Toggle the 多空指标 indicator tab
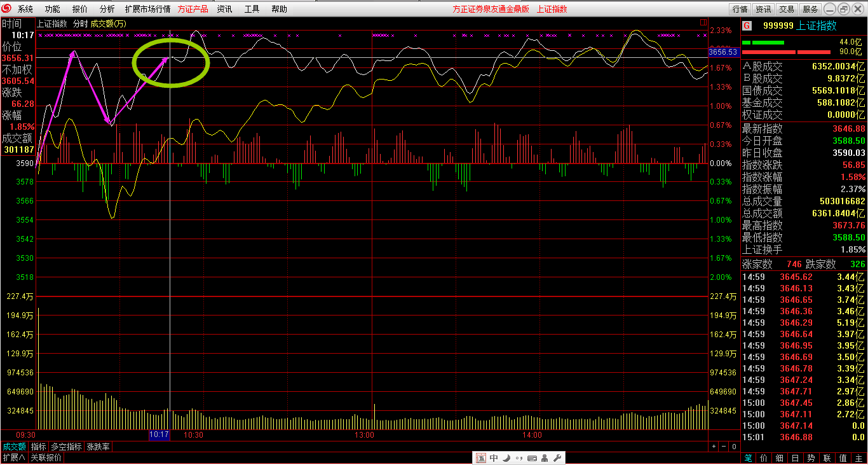Screen dimensions: 868x465 pos(66,447)
